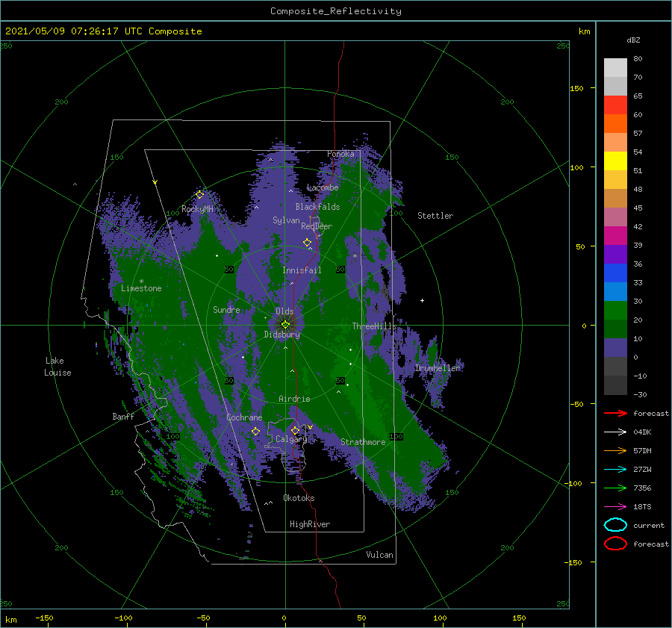Click the red forecast ellipse legend icon
The height and width of the screenshot is (628, 672).
coord(615,544)
